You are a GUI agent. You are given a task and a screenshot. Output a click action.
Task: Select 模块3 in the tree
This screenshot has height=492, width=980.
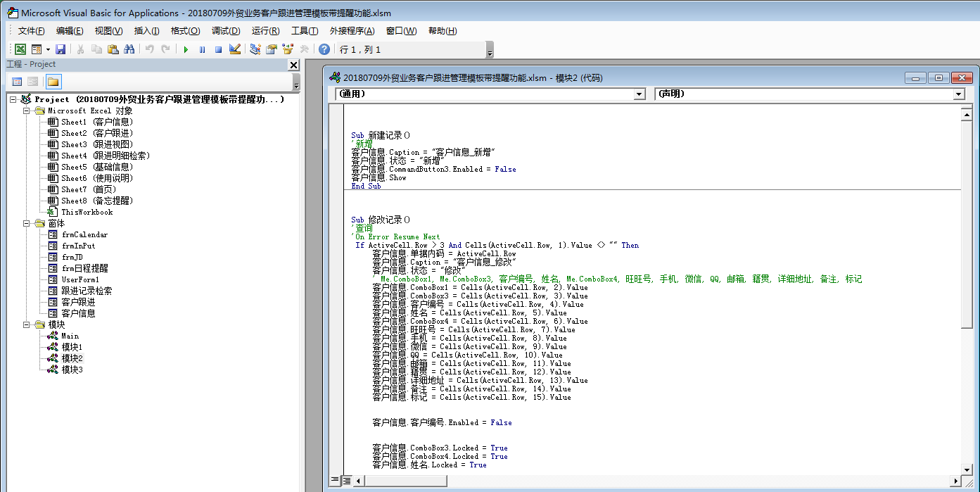click(x=72, y=370)
